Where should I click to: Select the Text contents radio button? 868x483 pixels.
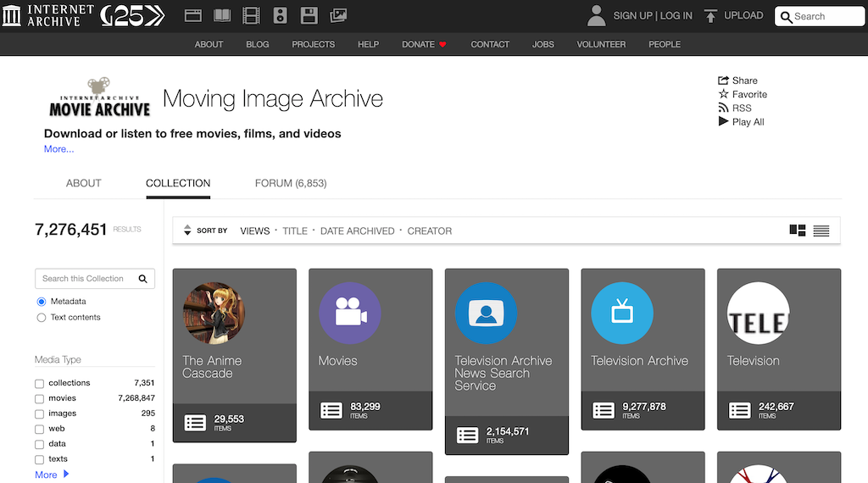click(x=41, y=318)
